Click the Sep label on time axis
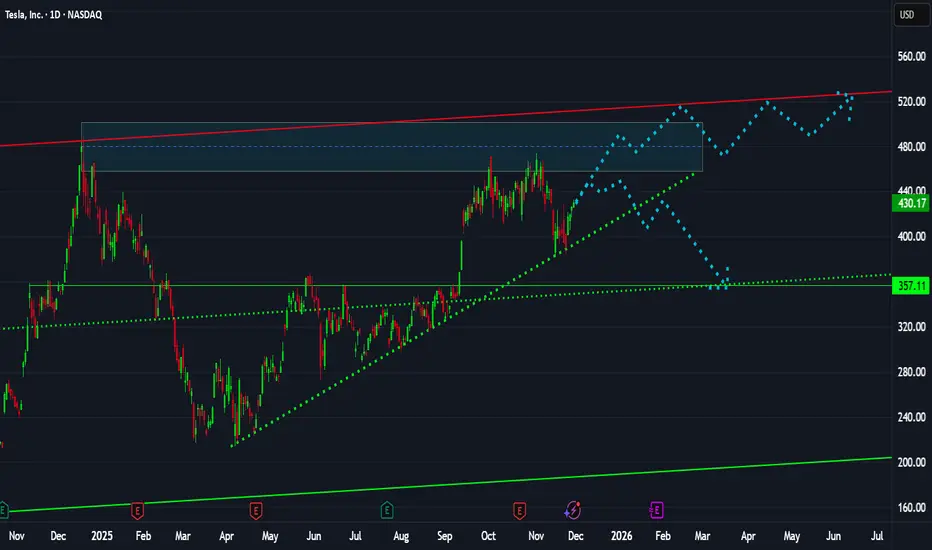Viewport: 932px width, 550px height. [445, 536]
